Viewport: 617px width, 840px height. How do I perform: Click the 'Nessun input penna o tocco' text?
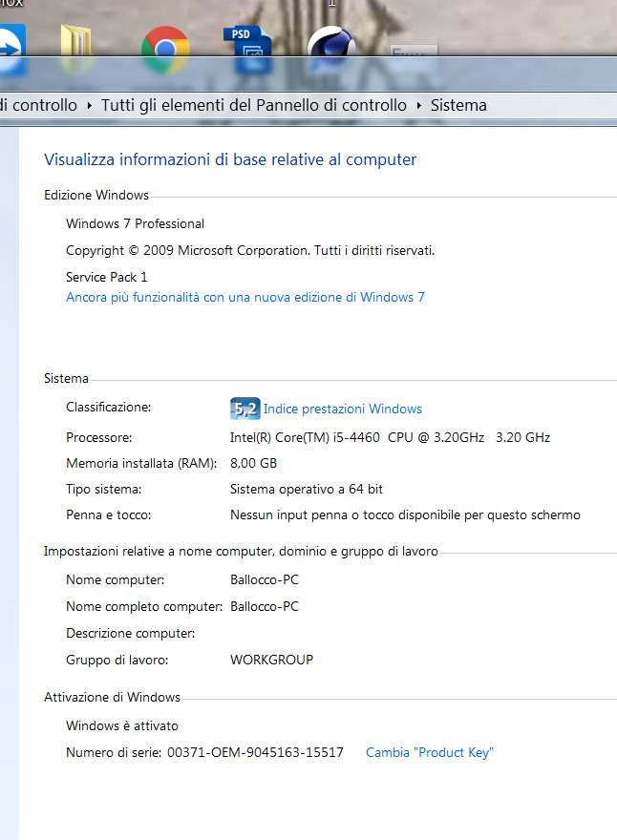pyautogui.click(x=405, y=515)
